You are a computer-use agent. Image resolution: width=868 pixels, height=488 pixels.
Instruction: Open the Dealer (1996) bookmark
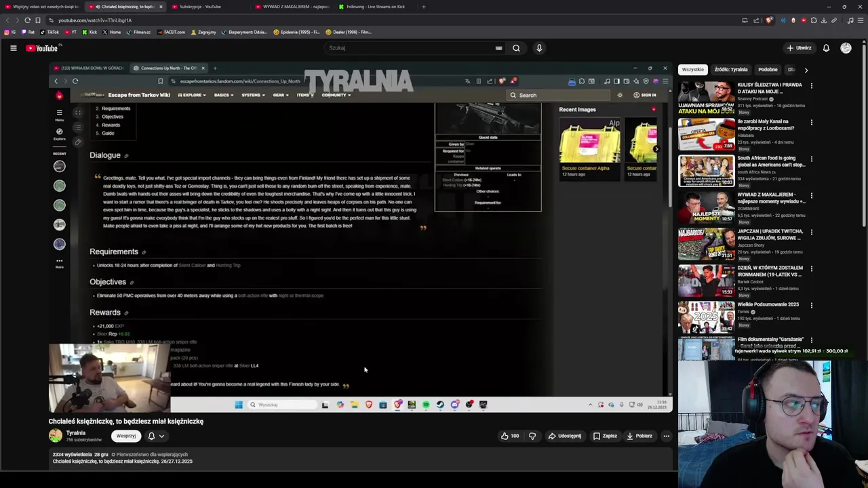click(349, 32)
